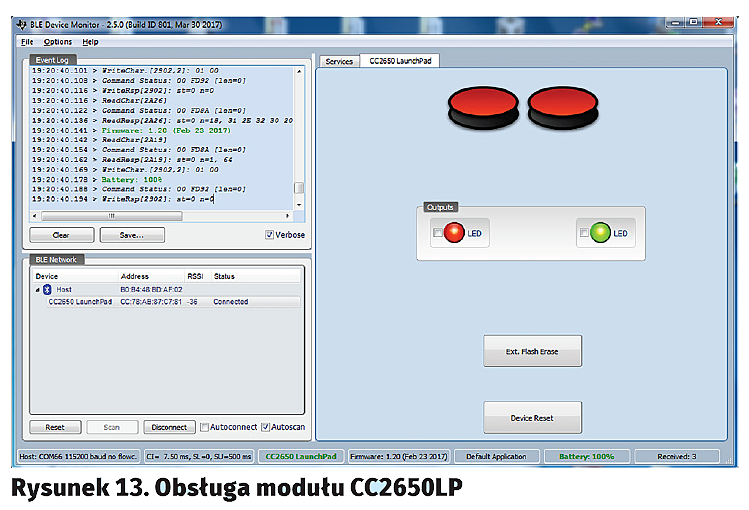749x510 pixels.
Task: Enable the red LED checkbox
Action: pyautogui.click(x=438, y=233)
